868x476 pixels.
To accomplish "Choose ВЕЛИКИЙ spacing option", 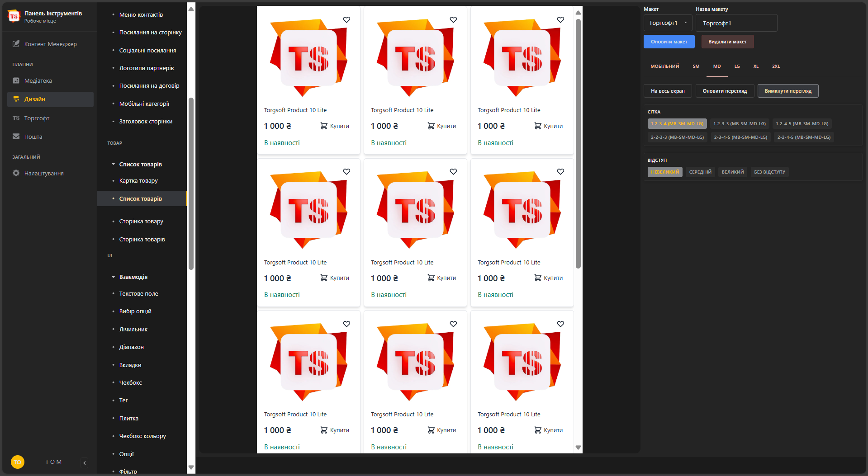I will (732, 172).
